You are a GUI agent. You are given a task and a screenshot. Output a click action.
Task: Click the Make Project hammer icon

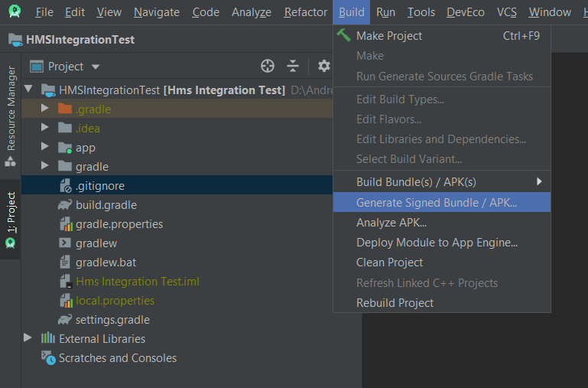pos(344,35)
